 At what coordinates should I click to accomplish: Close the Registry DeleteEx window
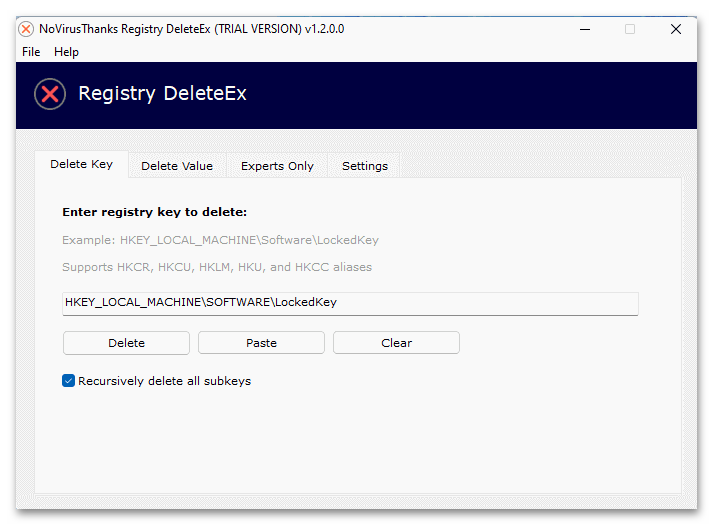click(676, 29)
